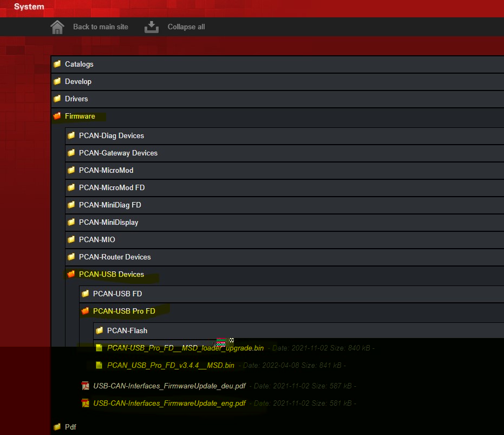The width and height of the screenshot is (504, 435).
Task: Click folder icon beside PCAN-MicroMod FD
Action: click(71, 187)
